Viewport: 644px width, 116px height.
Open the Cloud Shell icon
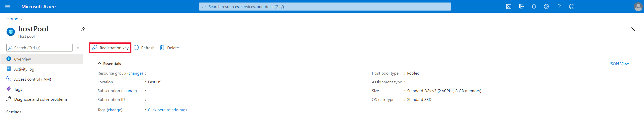[x=509, y=7]
